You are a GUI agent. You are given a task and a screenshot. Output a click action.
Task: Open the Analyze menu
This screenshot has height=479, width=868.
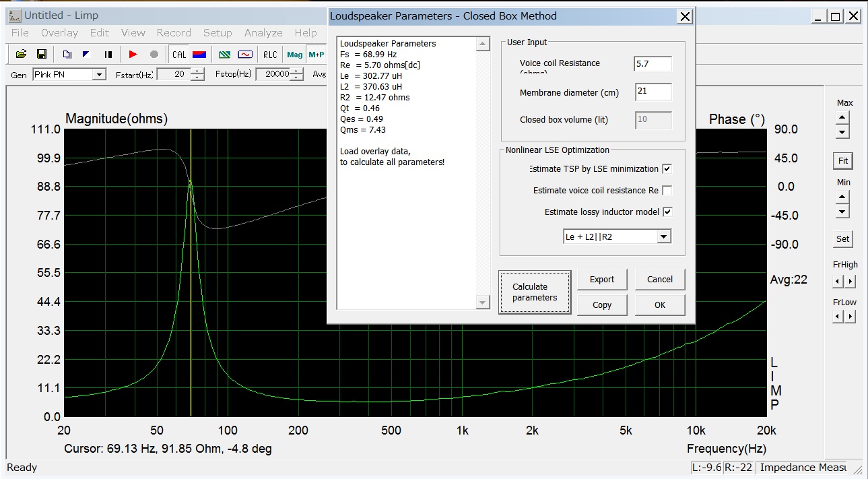[263, 33]
